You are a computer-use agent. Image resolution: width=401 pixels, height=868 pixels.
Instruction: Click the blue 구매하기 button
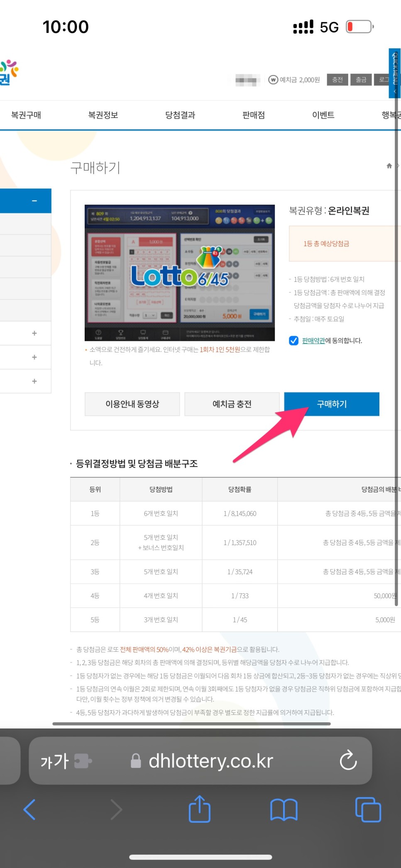pyautogui.click(x=332, y=404)
